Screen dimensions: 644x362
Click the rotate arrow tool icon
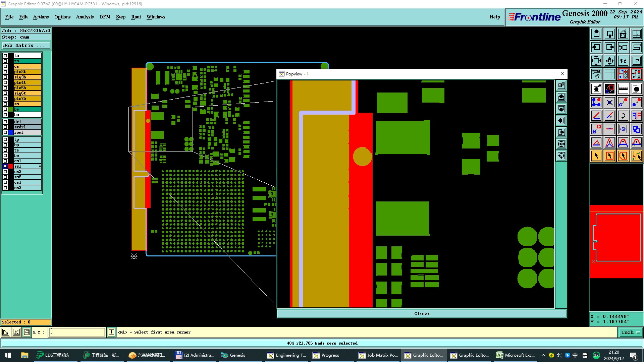[x=623, y=116]
